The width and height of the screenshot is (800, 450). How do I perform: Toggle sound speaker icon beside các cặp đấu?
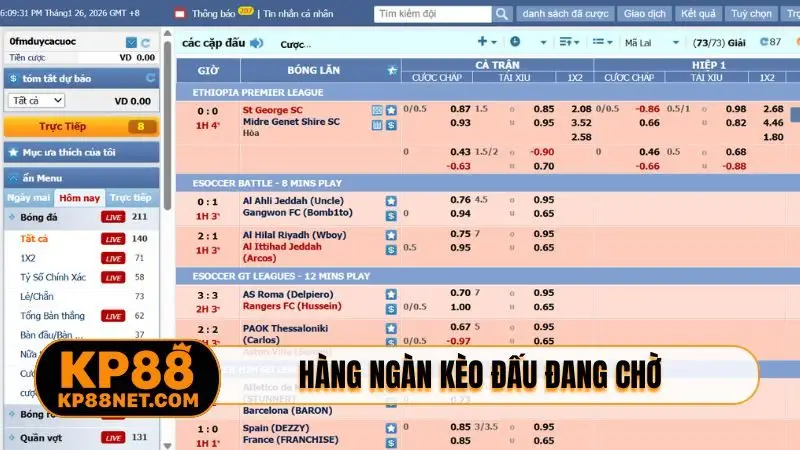pos(257,43)
